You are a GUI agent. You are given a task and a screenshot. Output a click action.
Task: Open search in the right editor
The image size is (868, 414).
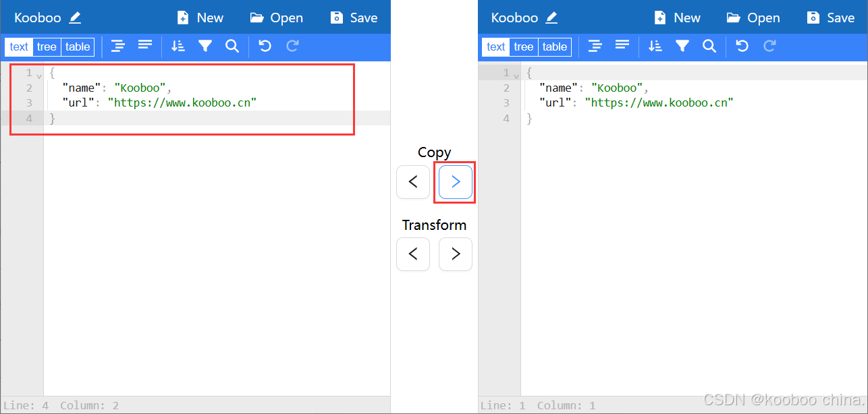(709, 46)
